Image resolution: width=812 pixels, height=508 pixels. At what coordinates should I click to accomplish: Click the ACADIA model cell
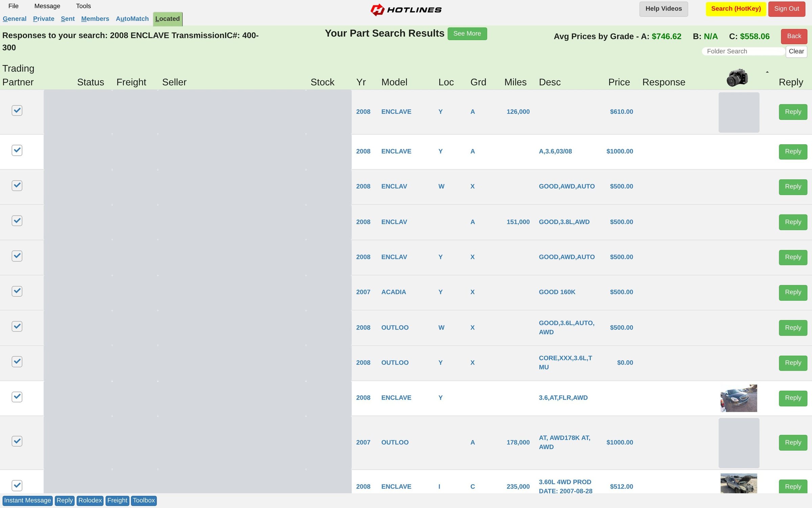(393, 292)
